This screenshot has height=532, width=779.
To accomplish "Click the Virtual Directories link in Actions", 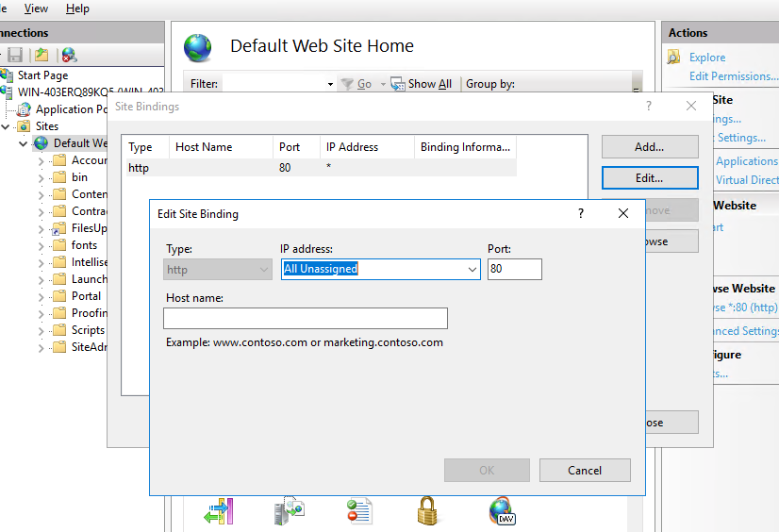I will pos(747,180).
